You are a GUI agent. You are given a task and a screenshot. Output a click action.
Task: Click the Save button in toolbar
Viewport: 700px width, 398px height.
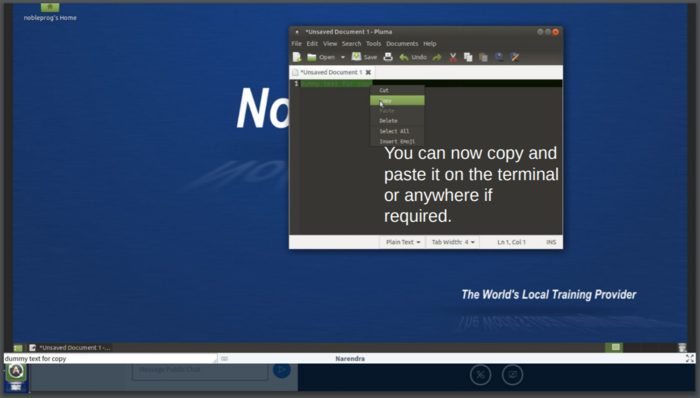[364, 57]
